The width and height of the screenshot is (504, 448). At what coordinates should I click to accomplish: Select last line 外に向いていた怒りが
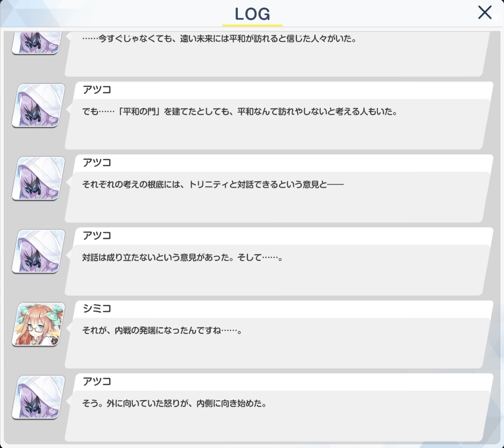[174, 404]
